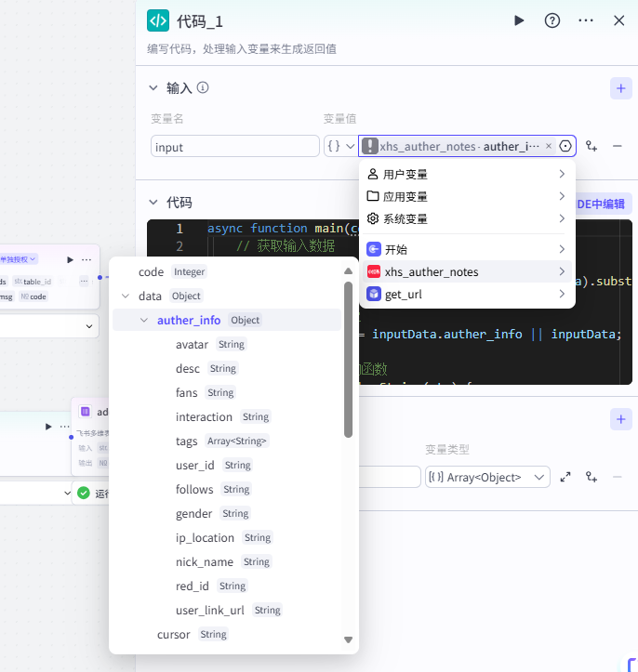Image resolution: width=638 pixels, height=672 pixels.
Task: Select the tags Array<String> field
Action: click(x=226, y=441)
